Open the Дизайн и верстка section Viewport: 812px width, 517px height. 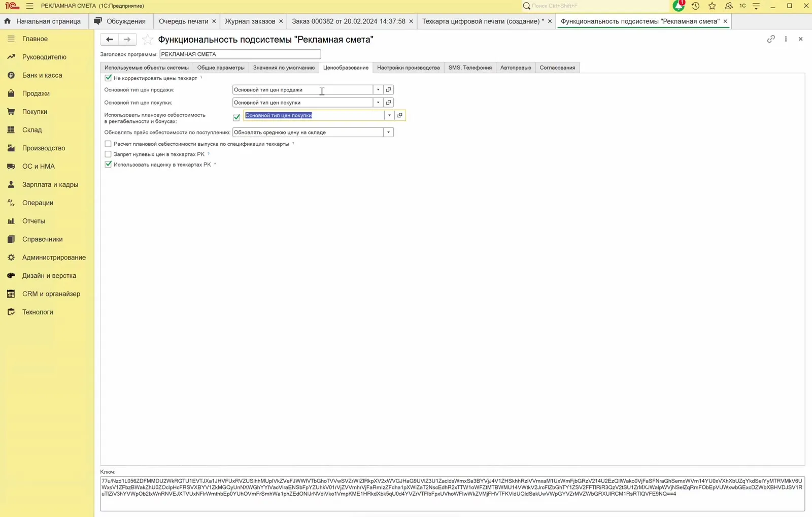tap(49, 276)
